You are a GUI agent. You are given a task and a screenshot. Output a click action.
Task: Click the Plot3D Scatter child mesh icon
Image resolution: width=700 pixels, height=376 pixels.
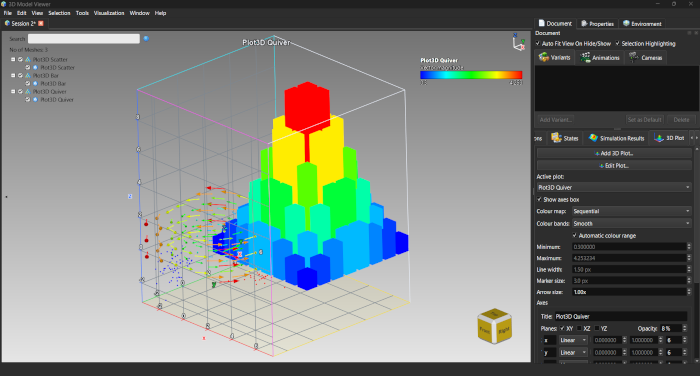tap(35, 67)
